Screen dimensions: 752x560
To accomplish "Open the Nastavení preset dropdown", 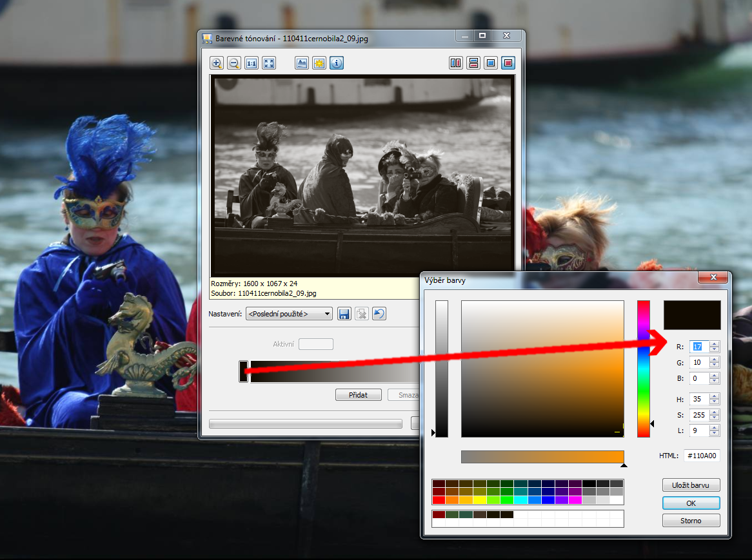I will point(289,314).
